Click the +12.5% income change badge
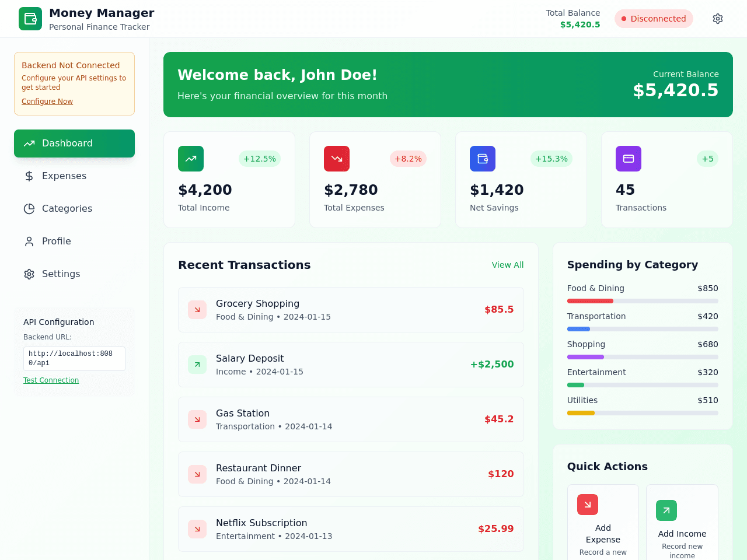Viewport: 747px width, 560px height. click(260, 159)
